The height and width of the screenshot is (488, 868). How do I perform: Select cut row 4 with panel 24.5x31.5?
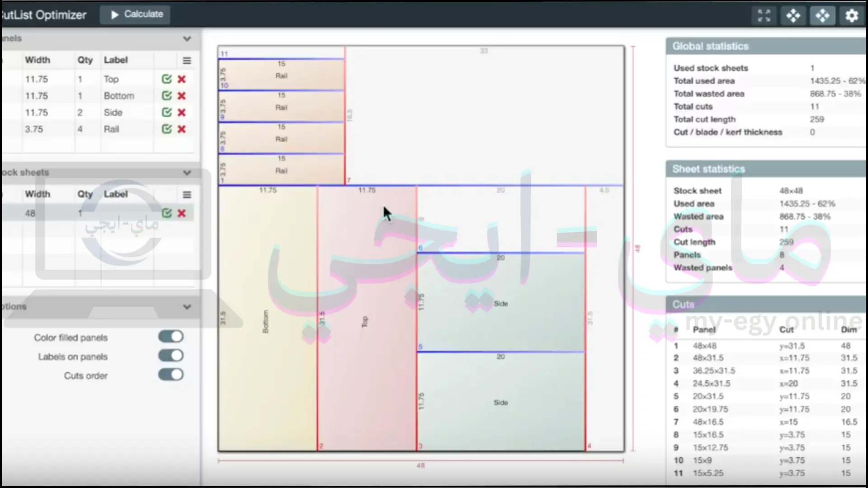(766, 384)
